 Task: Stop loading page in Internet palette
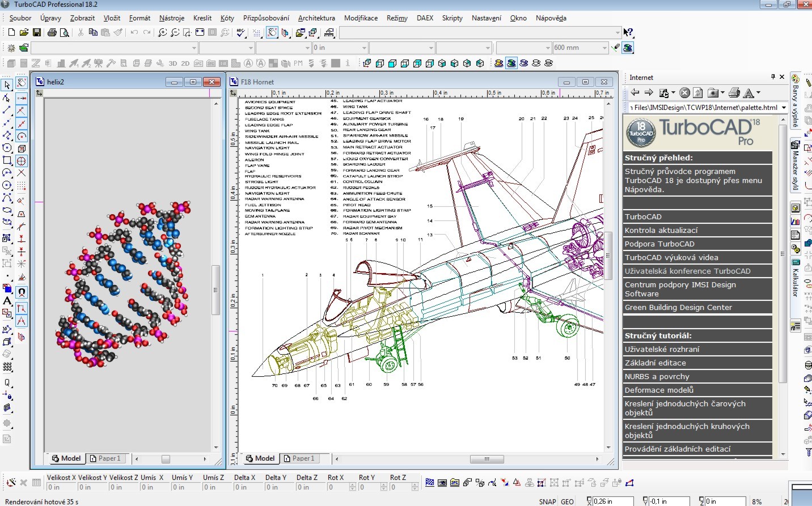coord(684,92)
